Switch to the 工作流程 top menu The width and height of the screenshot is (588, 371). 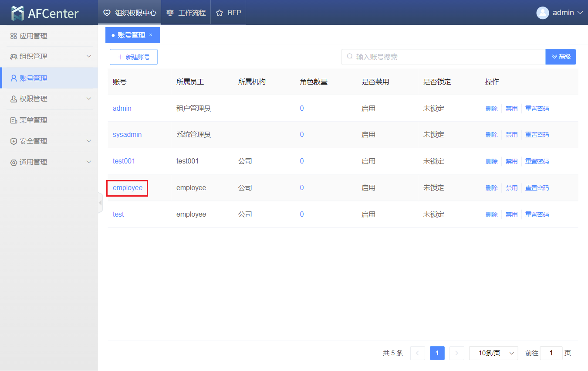186,13
